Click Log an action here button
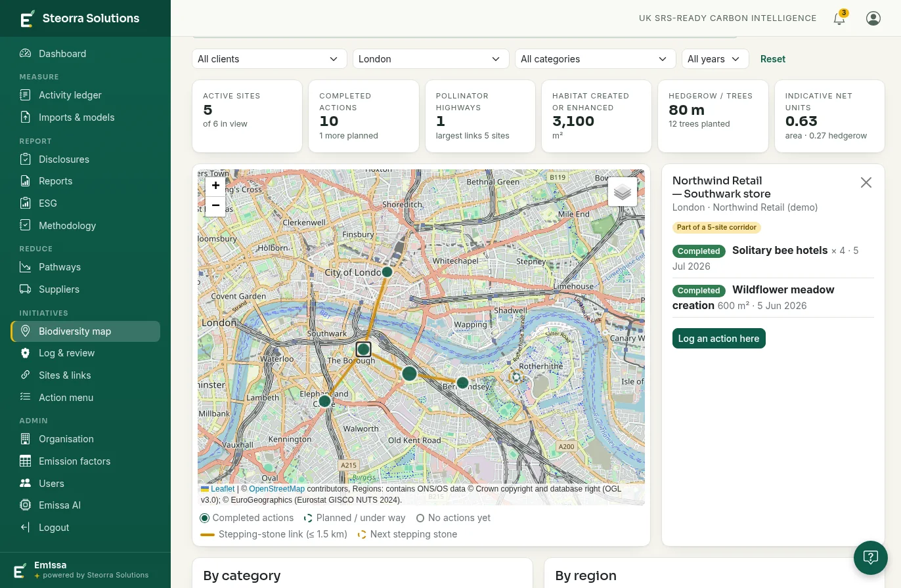 (718, 339)
